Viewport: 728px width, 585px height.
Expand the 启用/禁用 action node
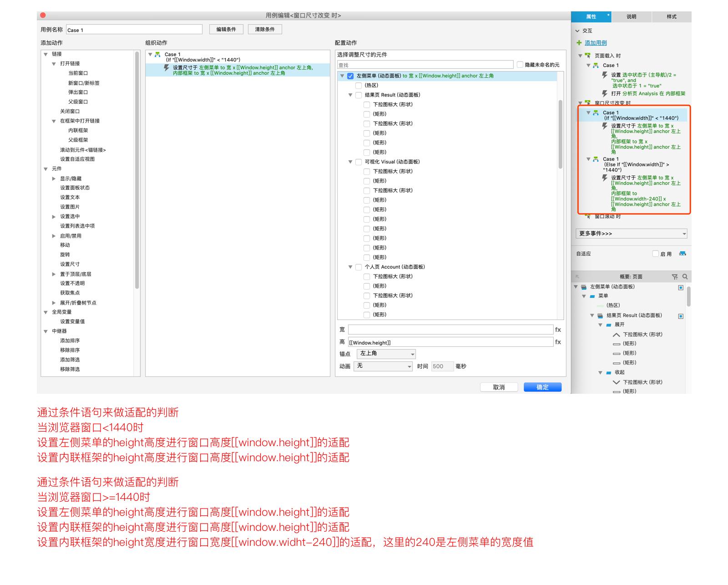point(54,236)
